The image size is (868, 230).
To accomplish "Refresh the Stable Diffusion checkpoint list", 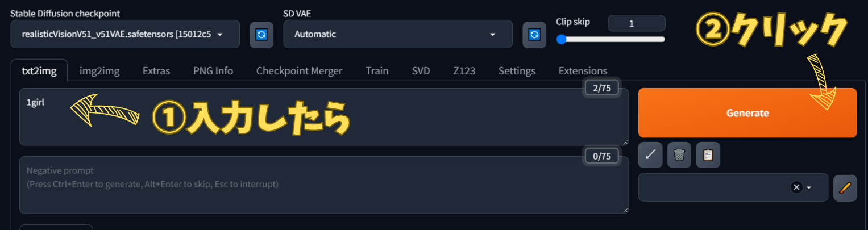I will point(261,35).
